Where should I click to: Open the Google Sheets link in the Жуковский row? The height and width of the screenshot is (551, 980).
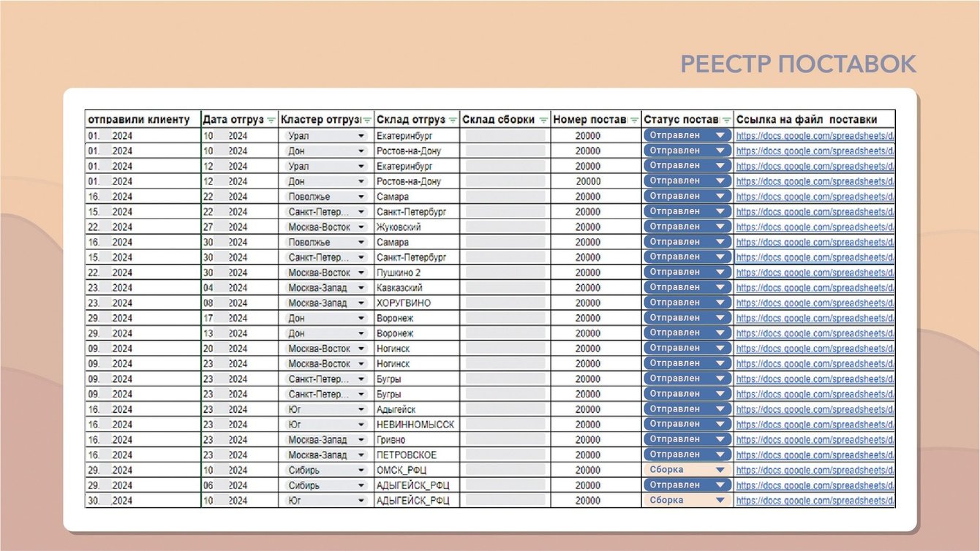pos(815,227)
